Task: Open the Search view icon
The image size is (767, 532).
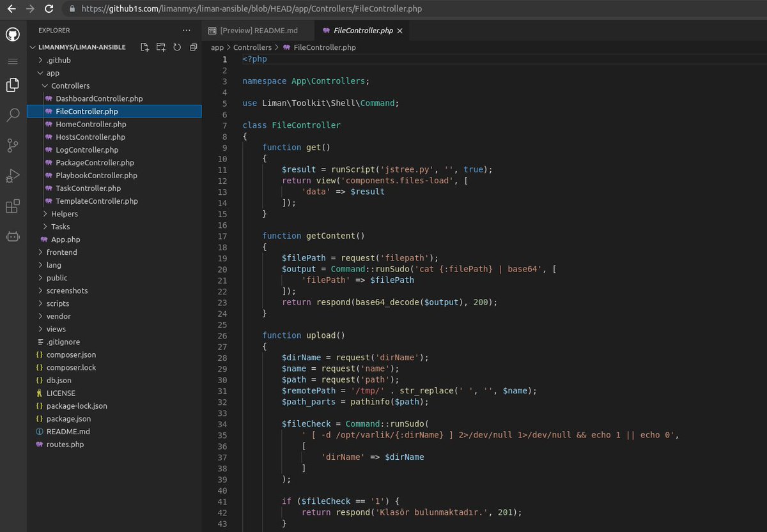Action: click(13, 115)
